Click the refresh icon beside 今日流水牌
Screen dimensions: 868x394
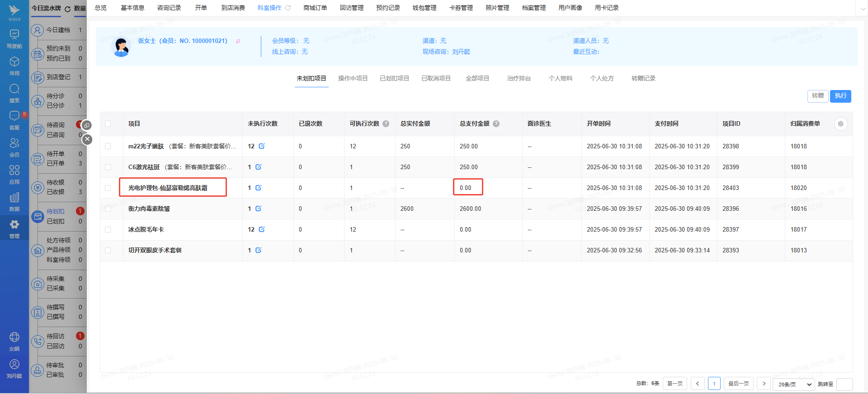tap(68, 9)
